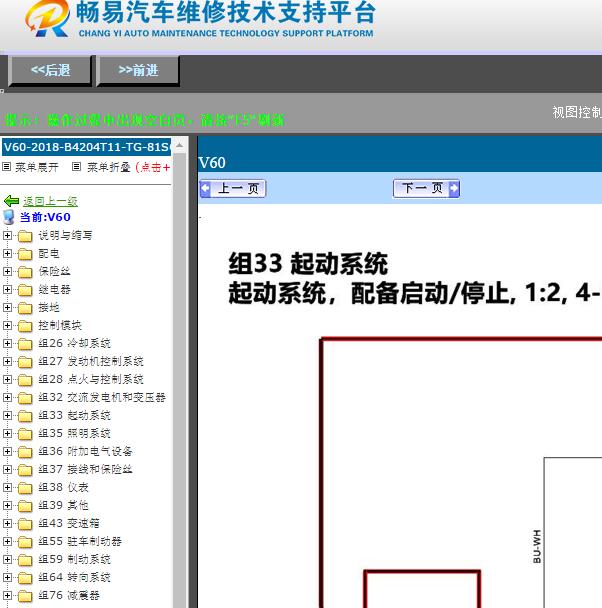This screenshot has height=608, width=602.
Task: Open the 组35 照明系统 folder icon
Action: coord(25,434)
